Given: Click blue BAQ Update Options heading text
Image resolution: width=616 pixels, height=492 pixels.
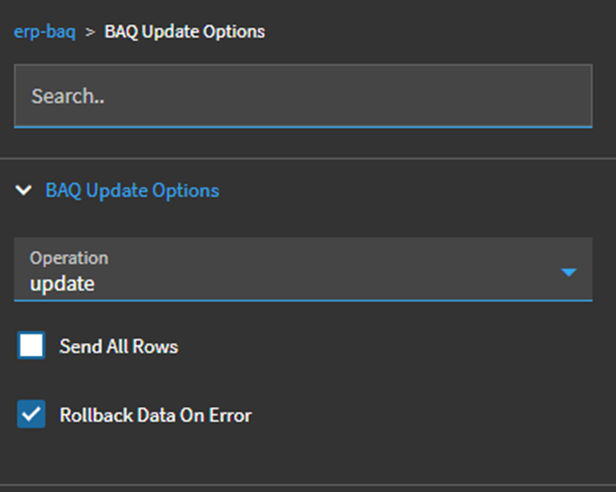Looking at the screenshot, I should click(132, 190).
